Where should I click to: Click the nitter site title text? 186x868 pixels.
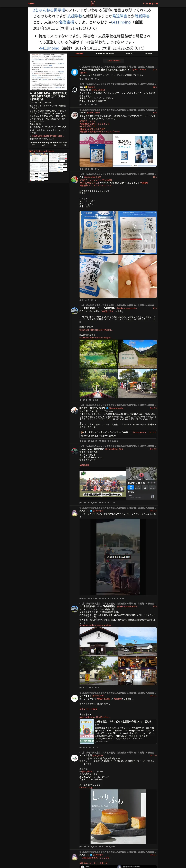pyautogui.click(x=31, y=3)
